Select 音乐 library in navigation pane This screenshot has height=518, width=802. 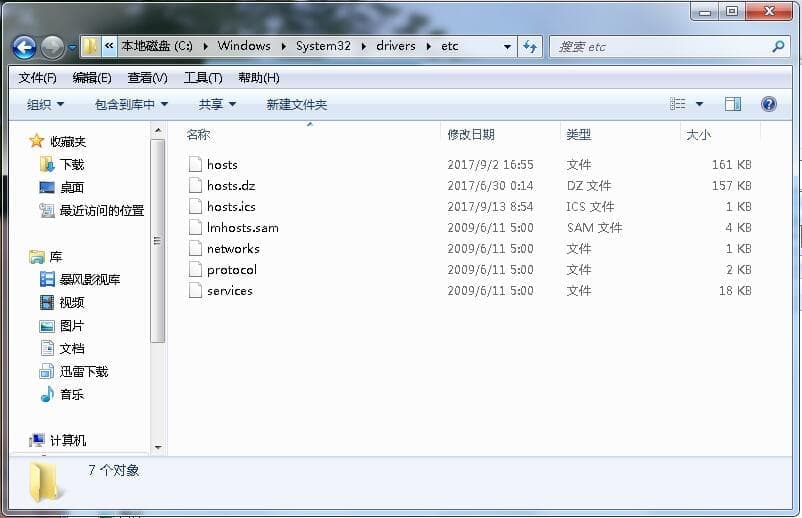click(x=71, y=394)
